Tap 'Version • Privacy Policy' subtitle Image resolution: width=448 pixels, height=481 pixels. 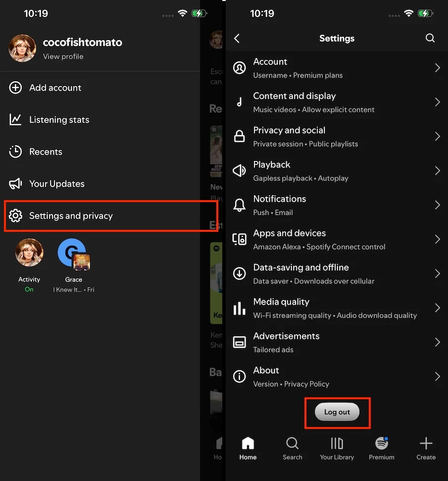(x=291, y=384)
